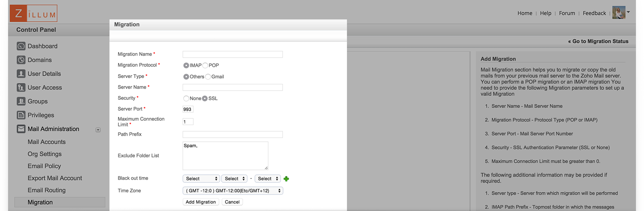The width and height of the screenshot is (644, 211).
Task: Focus the Exclude Folder List textarea
Action: click(x=225, y=156)
